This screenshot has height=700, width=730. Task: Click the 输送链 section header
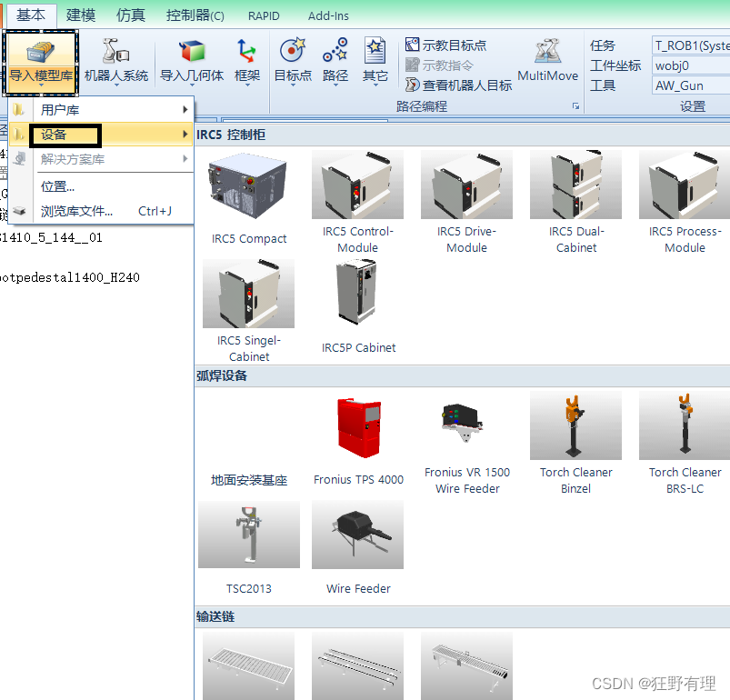coord(462,617)
